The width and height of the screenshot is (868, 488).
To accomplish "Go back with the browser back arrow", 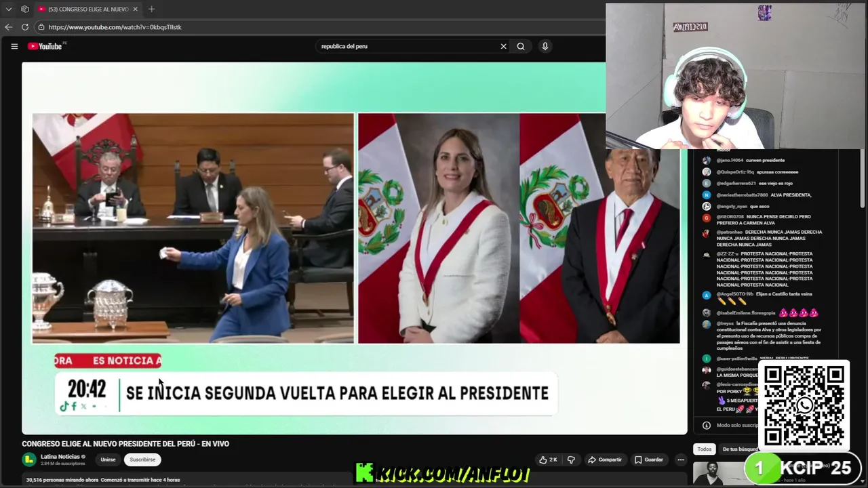I will click(x=9, y=27).
